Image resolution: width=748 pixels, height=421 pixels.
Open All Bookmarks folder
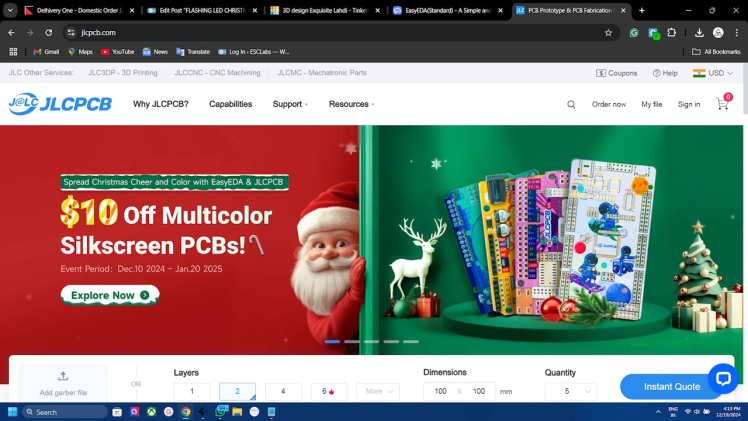717,51
